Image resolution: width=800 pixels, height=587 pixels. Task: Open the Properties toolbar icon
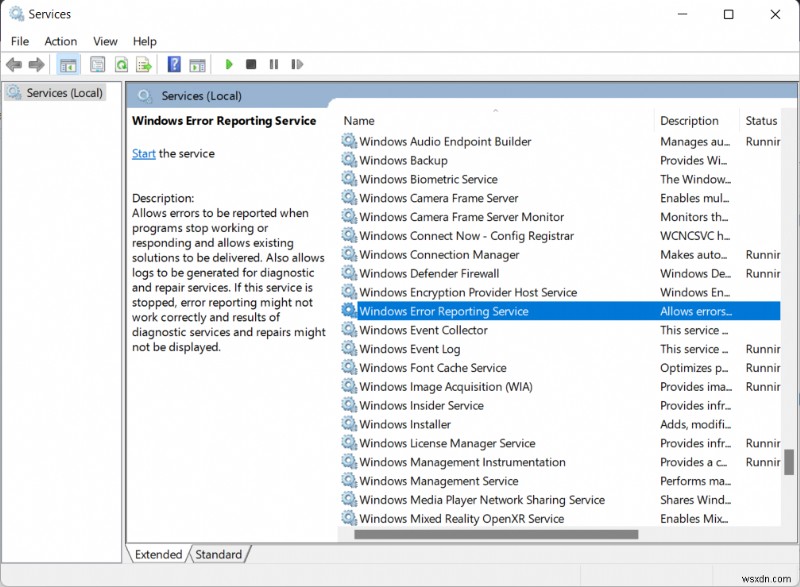97,65
